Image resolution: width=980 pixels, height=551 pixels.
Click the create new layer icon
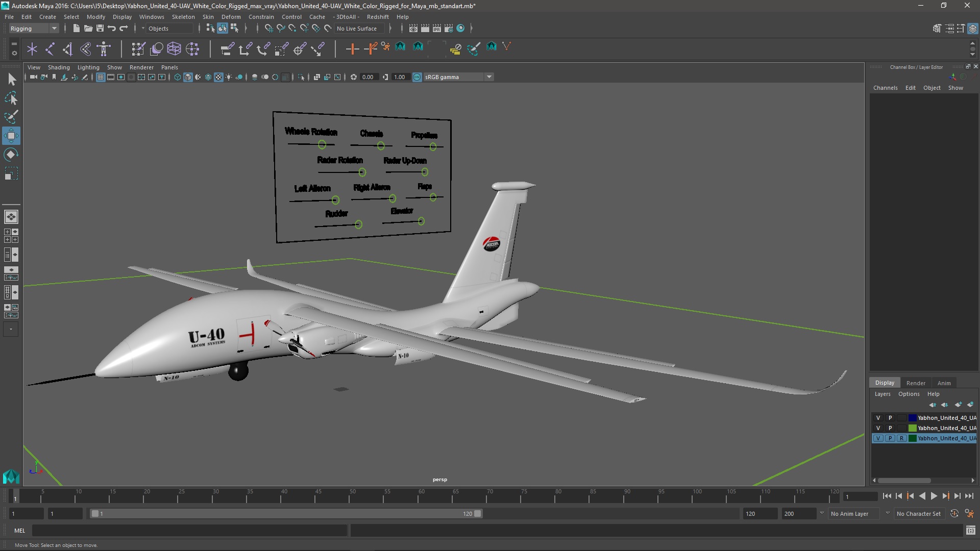point(958,405)
